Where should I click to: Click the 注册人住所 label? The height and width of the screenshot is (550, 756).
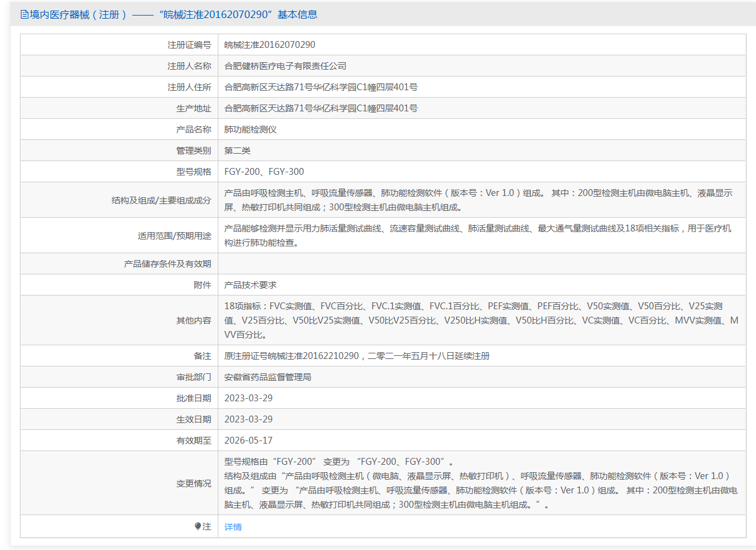coord(189,87)
